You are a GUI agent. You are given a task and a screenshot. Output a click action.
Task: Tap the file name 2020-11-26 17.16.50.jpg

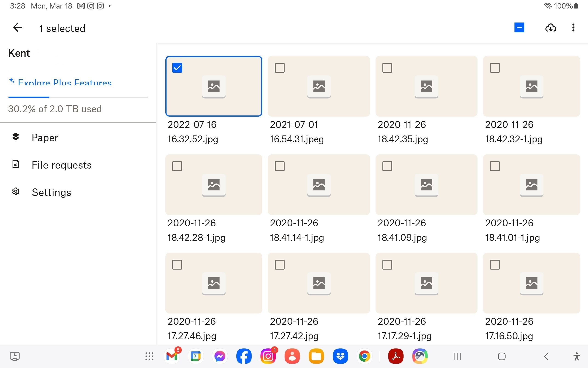pos(509,329)
